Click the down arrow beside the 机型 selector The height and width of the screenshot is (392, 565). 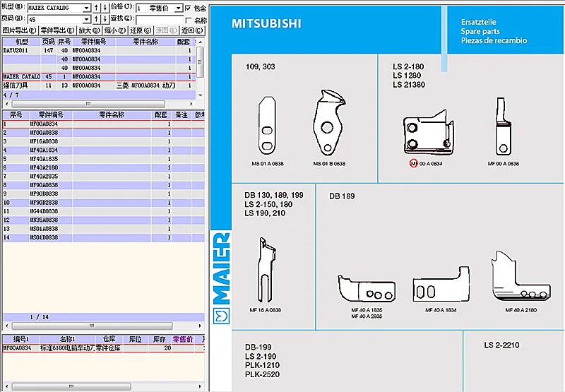click(105, 8)
